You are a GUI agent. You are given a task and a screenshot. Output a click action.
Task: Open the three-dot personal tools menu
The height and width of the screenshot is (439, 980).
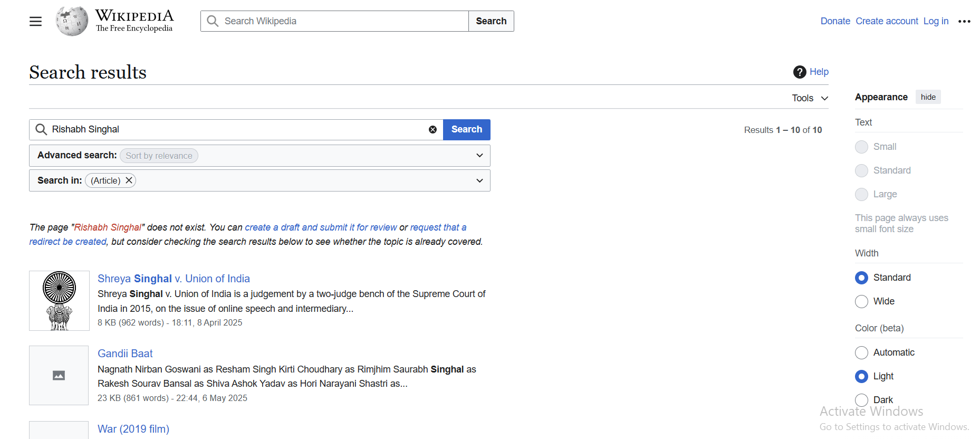964,21
